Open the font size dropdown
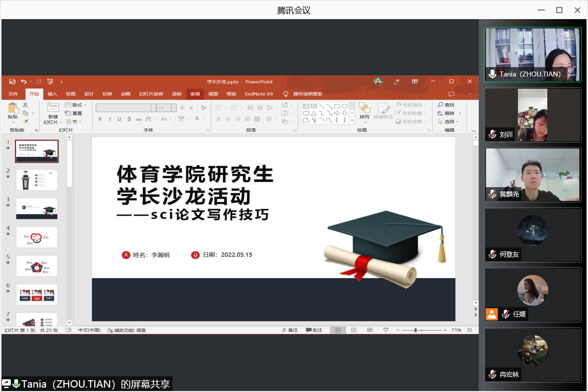 174,108
